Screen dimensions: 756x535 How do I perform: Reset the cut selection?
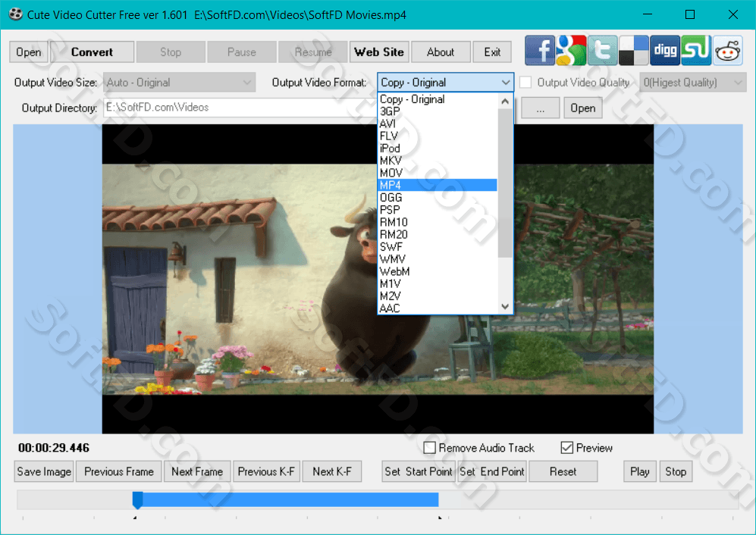tap(563, 471)
